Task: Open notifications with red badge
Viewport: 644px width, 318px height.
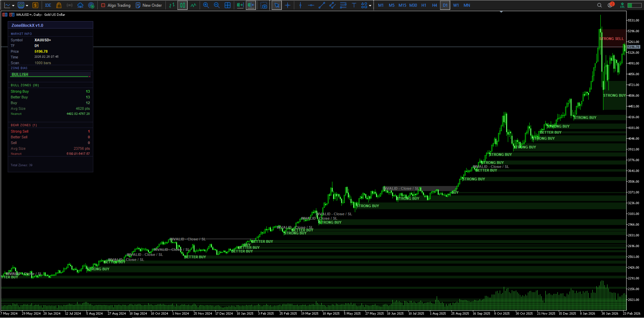Action: pyautogui.click(x=610, y=5)
